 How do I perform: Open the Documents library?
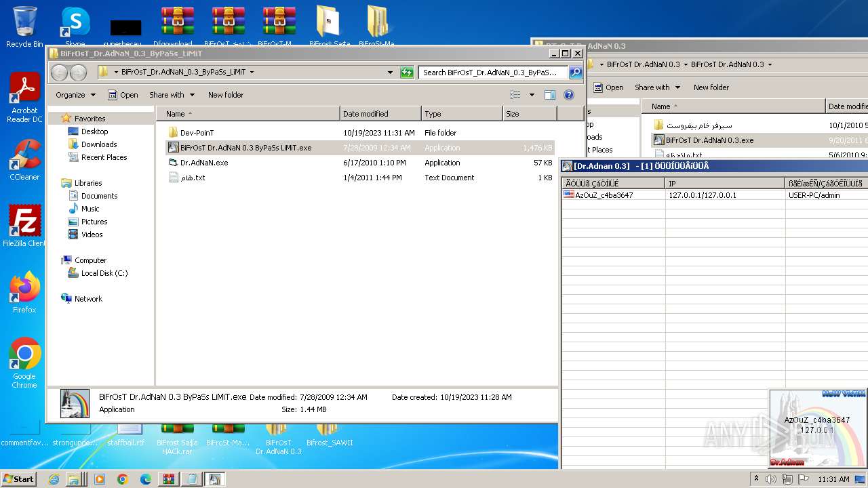pos(99,196)
